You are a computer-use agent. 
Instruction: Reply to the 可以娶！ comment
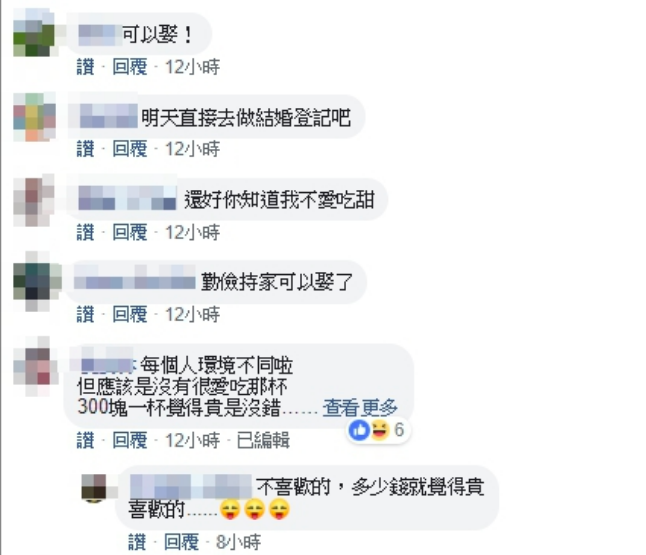(130, 67)
